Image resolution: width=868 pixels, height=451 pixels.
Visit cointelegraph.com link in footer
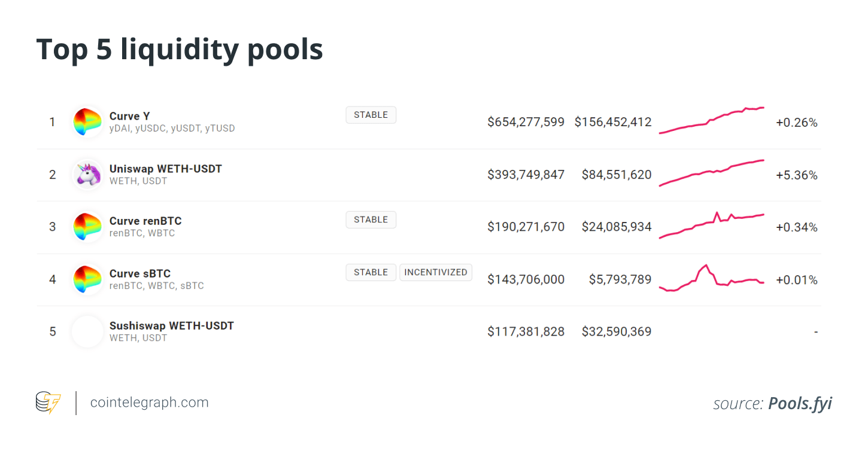150,403
